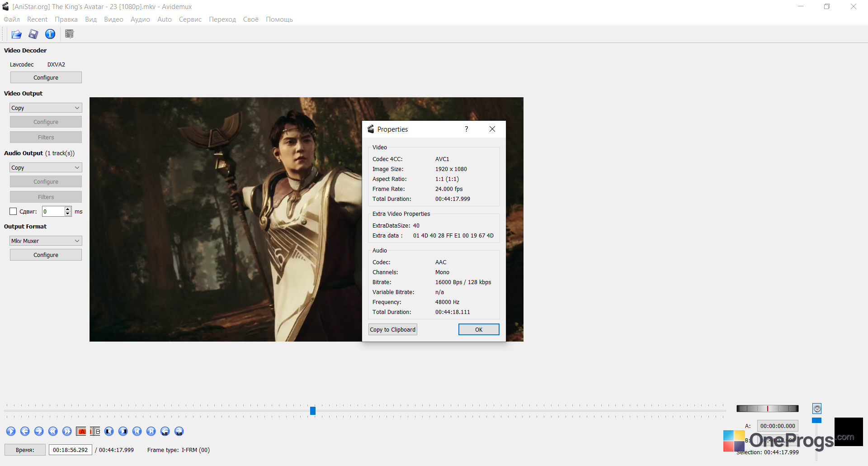The width and height of the screenshot is (868, 466).
Task: Click the Frame type I-FRM (00) text
Action: tap(179, 450)
